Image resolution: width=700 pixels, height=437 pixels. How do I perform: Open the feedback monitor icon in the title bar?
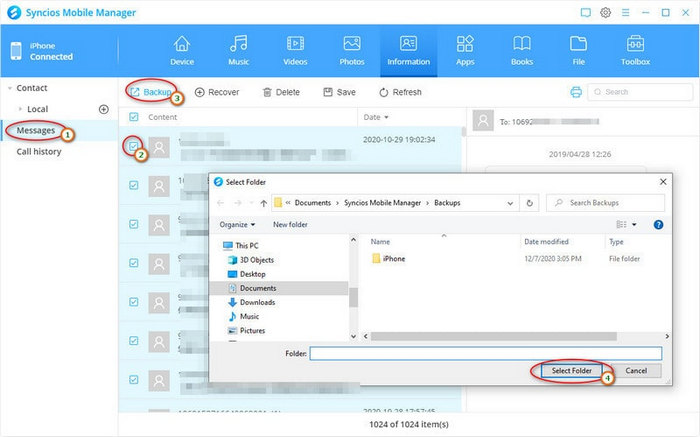click(585, 12)
